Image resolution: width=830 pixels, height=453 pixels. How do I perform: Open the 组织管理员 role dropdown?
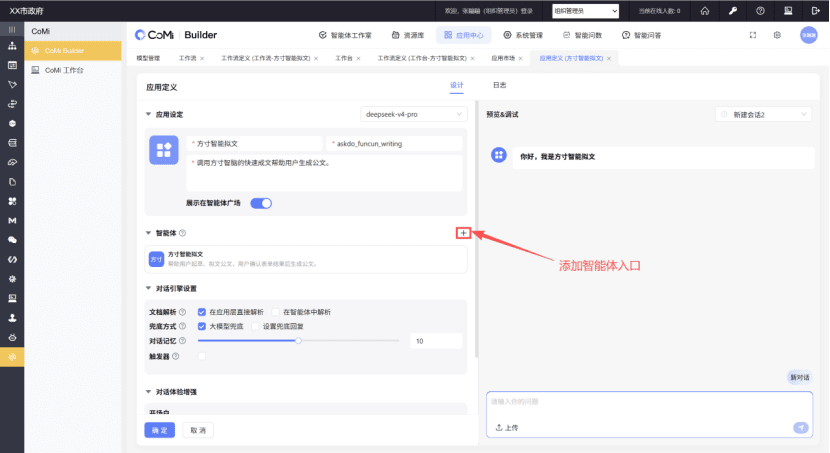pyautogui.click(x=585, y=11)
